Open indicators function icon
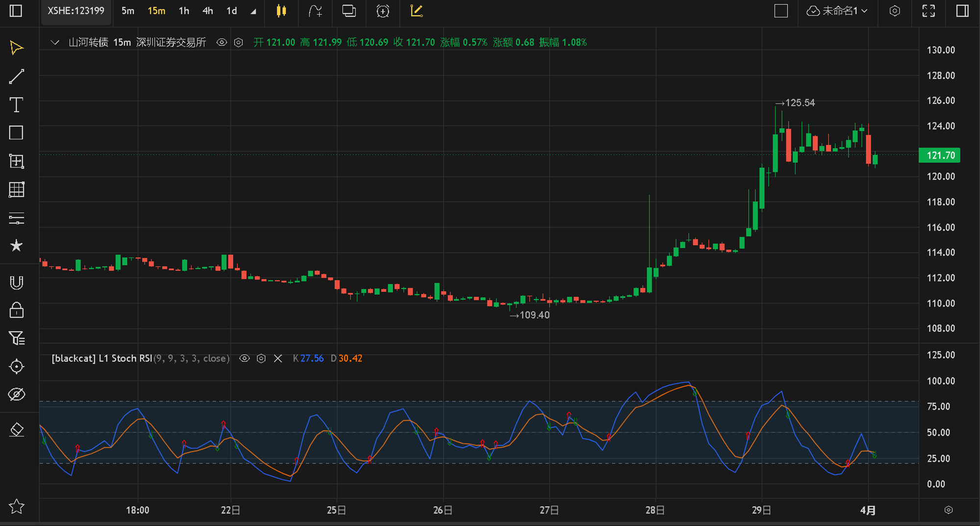 point(315,11)
